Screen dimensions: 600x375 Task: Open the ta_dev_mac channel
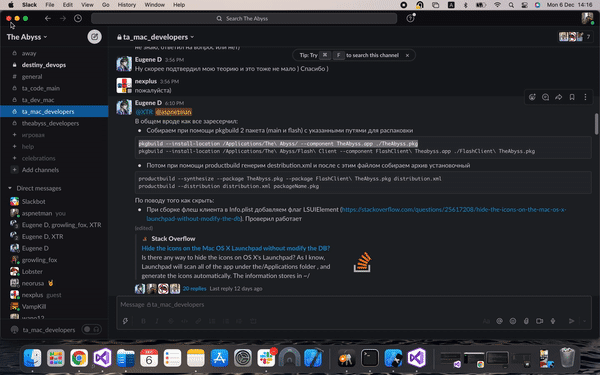[38, 100]
